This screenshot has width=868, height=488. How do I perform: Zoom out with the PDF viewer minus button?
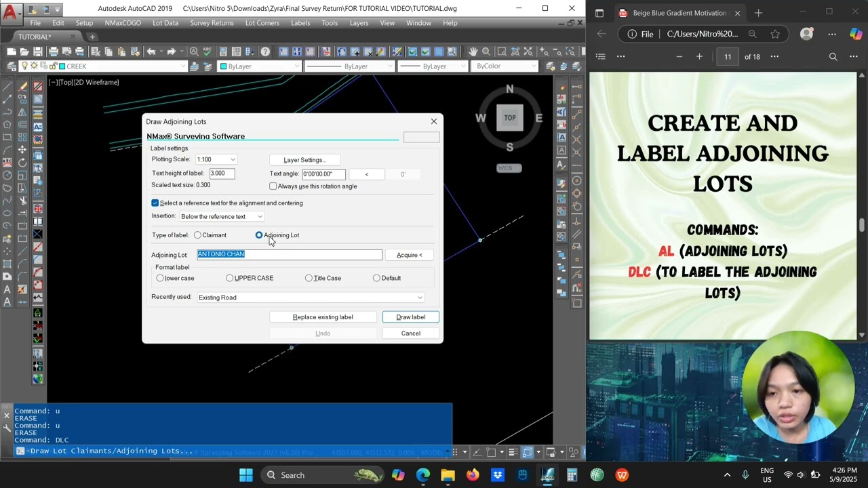tap(679, 56)
